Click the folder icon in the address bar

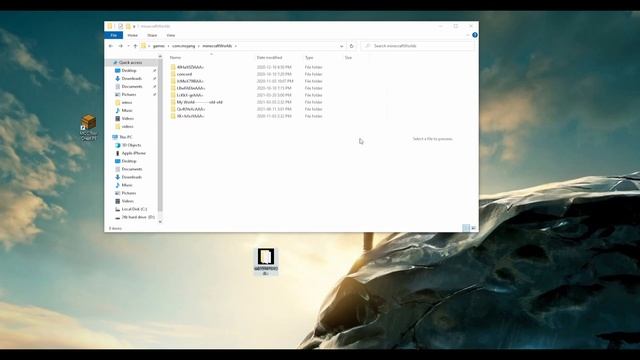pyautogui.click(x=143, y=46)
